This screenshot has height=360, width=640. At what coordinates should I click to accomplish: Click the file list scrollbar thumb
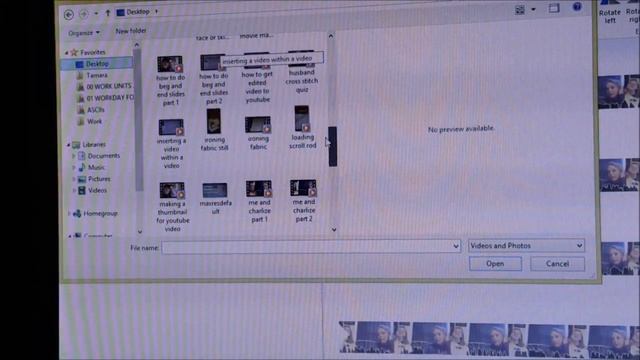(333, 146)
